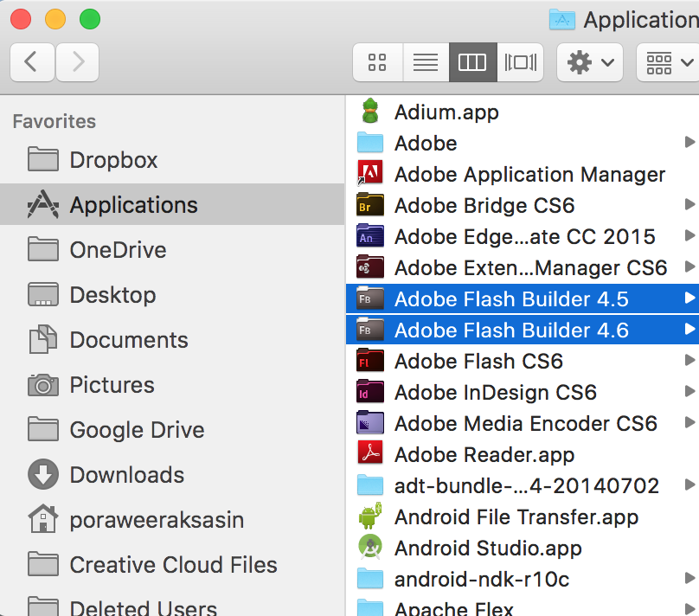Click the Extension Manager CS6 folder icon

click(x=370, y=267)
